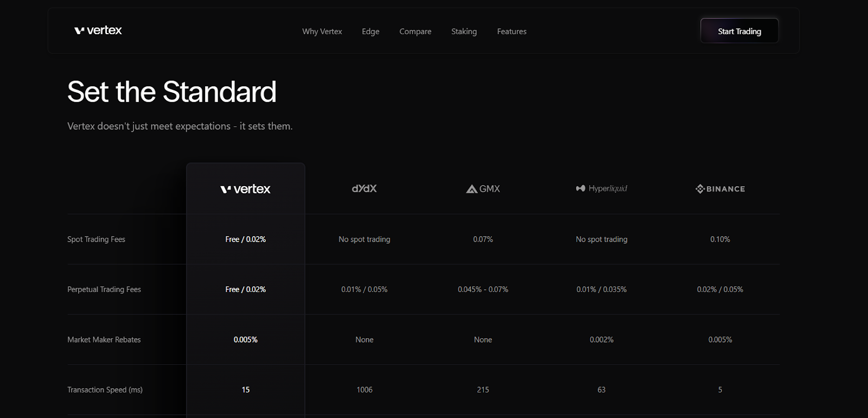This screenshot has width=868, height=418.
Task: Select the 'Market Maker Rebates' row label
Action: coord(104,340)
